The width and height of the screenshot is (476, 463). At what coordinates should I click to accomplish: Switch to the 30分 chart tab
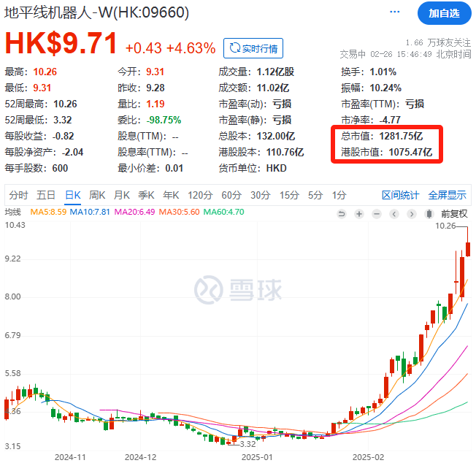[x=261, y=195]
